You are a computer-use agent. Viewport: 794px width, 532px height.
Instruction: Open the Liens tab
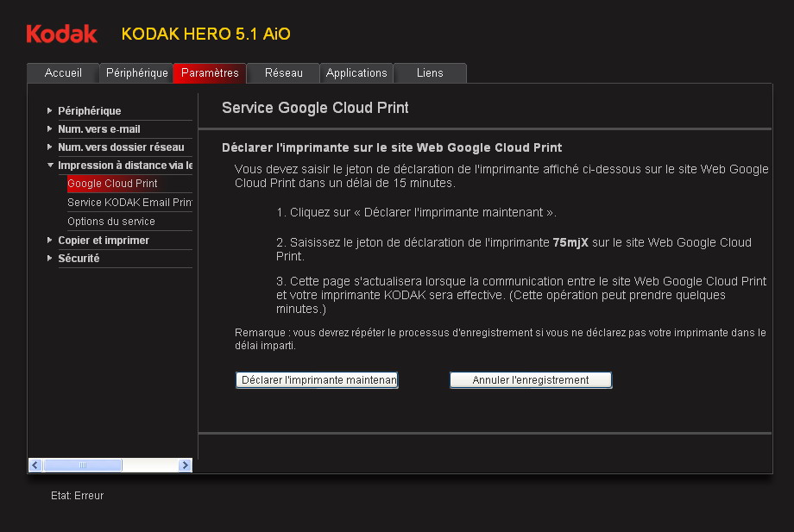430,73
